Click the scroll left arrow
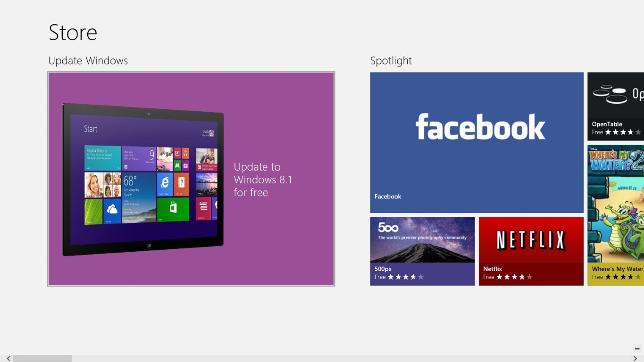 (8, 359)
